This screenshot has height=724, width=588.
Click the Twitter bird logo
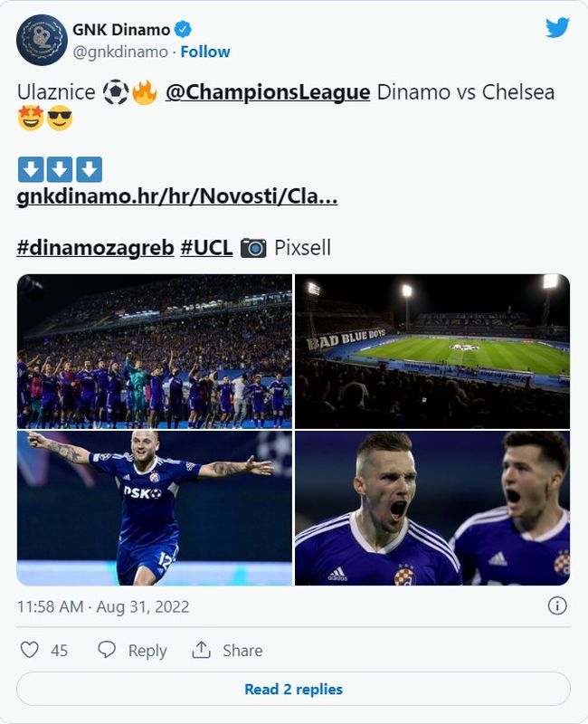click(x=557, y=28)
